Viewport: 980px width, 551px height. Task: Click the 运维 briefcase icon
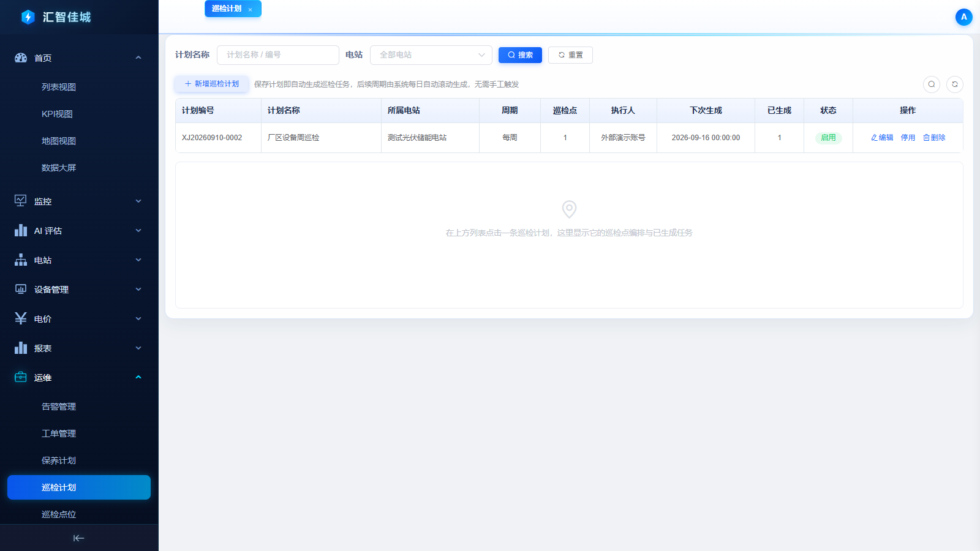click(21, 377)
